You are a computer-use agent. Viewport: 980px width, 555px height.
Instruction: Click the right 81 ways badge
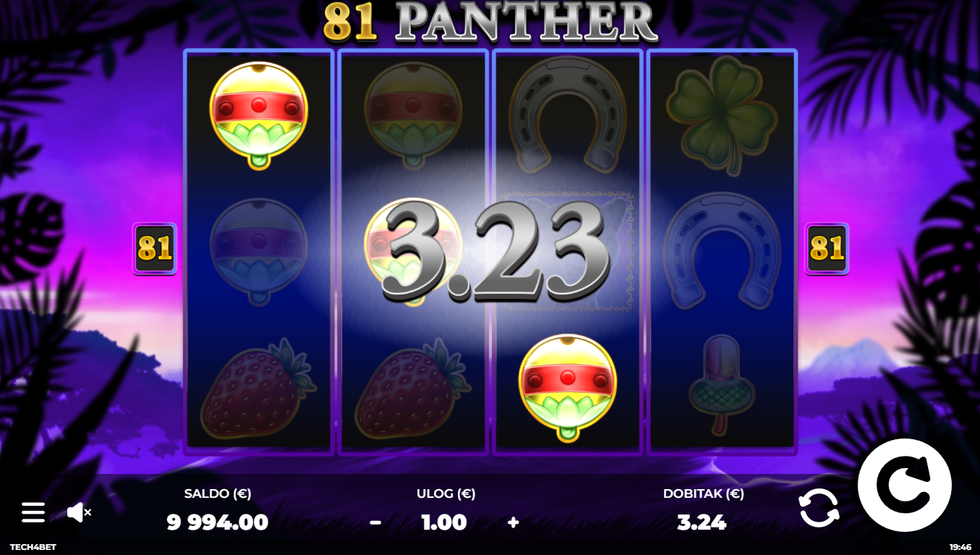(x=827, y=249)
